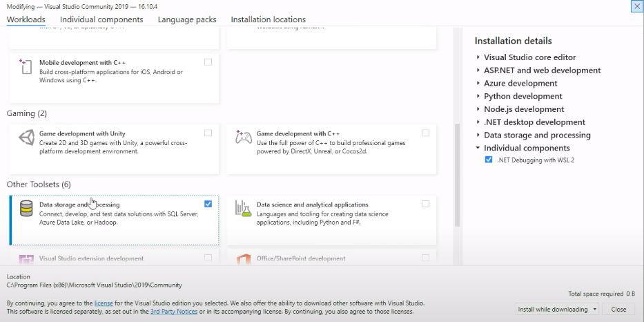The image size is (644, 322).
Task: Expand Azure development details
Action: point(478,83)
